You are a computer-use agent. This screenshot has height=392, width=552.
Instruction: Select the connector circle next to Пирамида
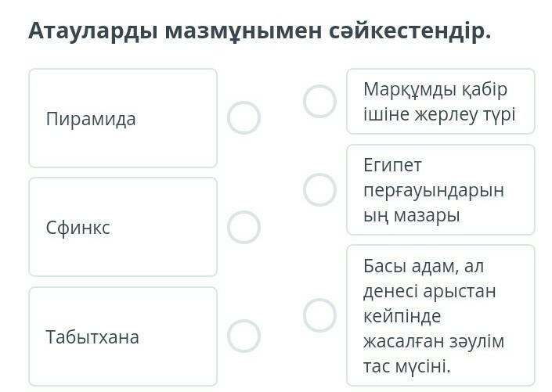point(244,117)
